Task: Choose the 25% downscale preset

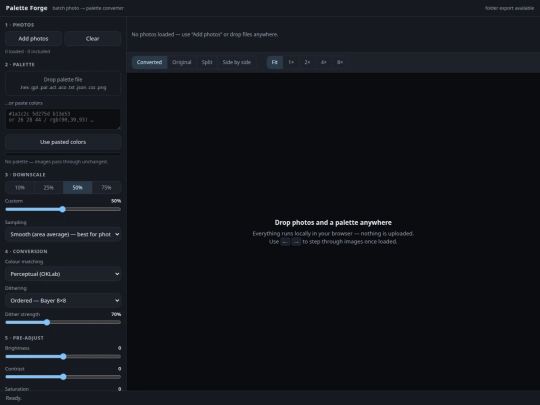Action: click(x=49, y=188)
